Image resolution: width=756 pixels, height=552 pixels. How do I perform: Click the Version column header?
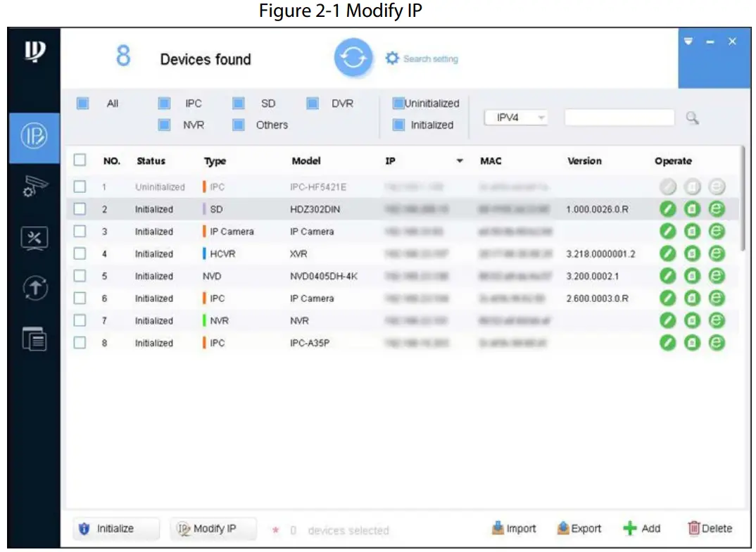coord(584,161)
